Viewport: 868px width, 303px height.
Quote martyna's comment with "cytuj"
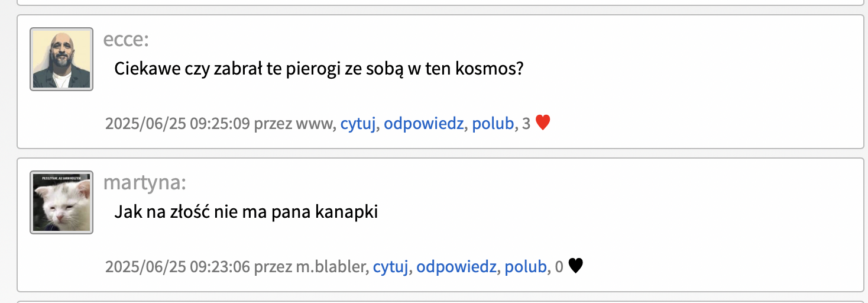390,267
